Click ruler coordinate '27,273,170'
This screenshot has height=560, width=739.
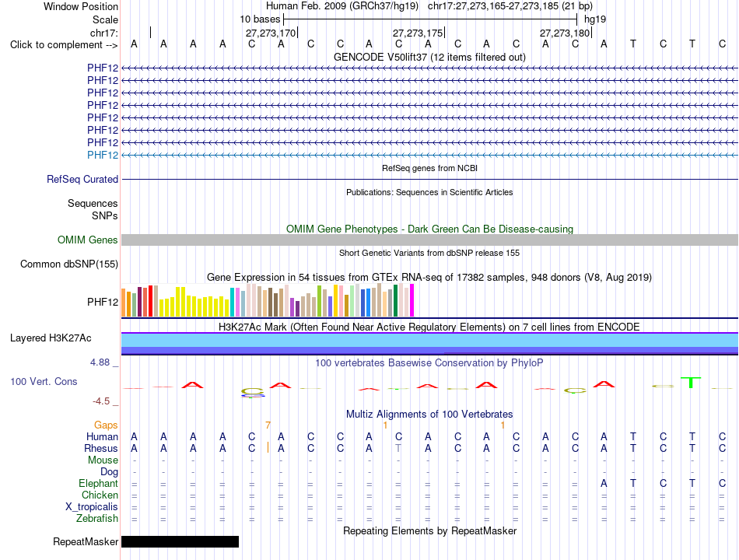(x=271, y=33)
